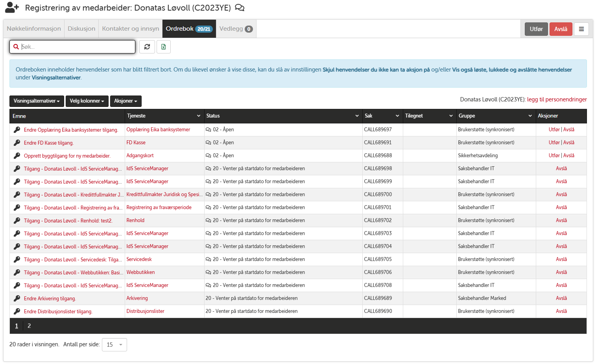Click the refresh icon next to search
Image resolution: width=596 pixels, height=364 pixels.
pyautogui.click(x=147, y=47)
